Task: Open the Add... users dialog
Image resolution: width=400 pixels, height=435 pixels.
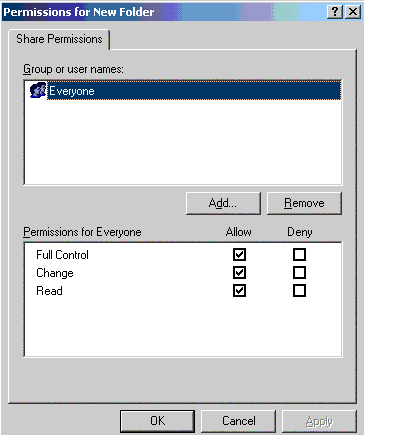Action: 223,203
